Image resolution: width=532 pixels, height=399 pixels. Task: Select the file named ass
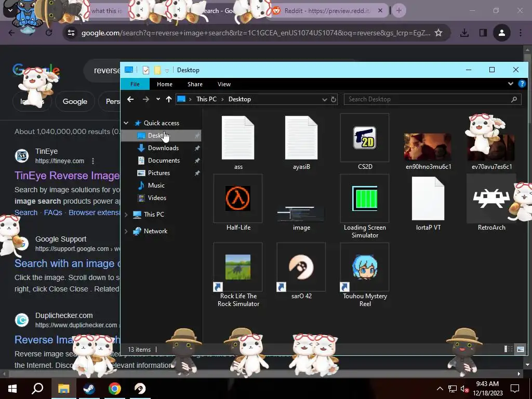(238, 138)
